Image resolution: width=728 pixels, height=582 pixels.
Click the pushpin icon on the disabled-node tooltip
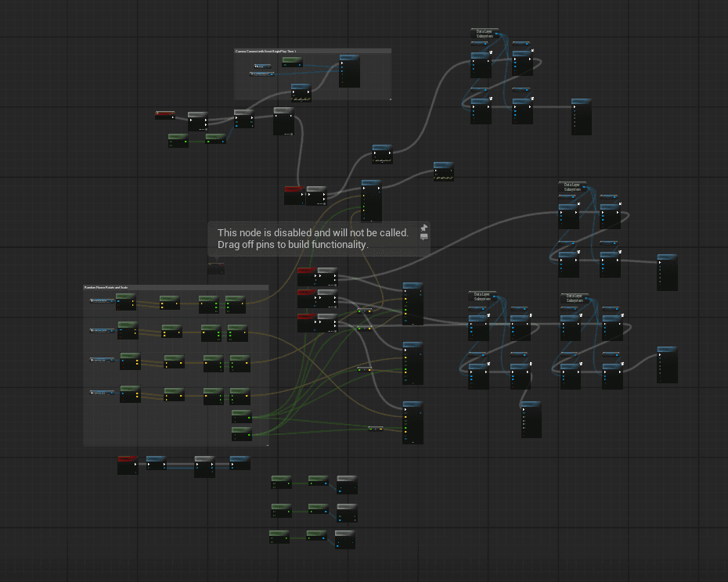[424, 228]
